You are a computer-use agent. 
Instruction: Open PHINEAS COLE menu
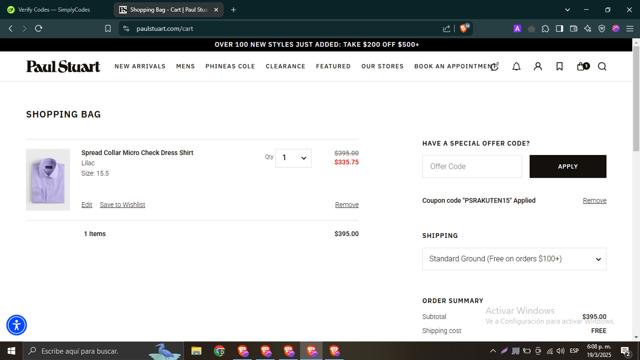point(230,66)
